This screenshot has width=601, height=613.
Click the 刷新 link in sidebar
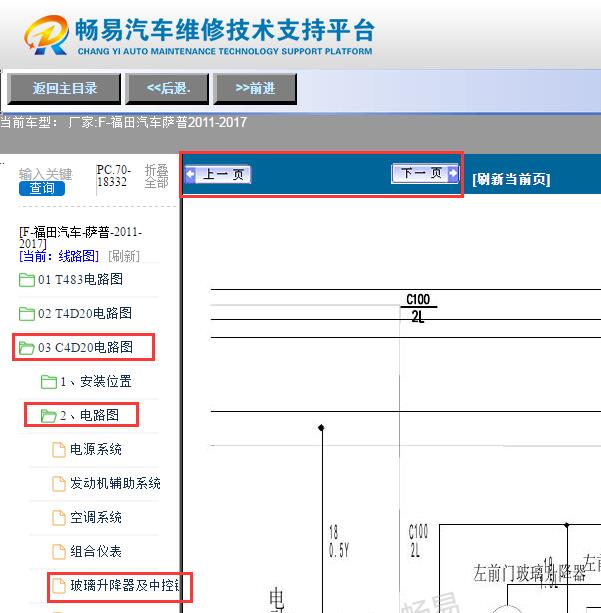click(x=124, y=256)
